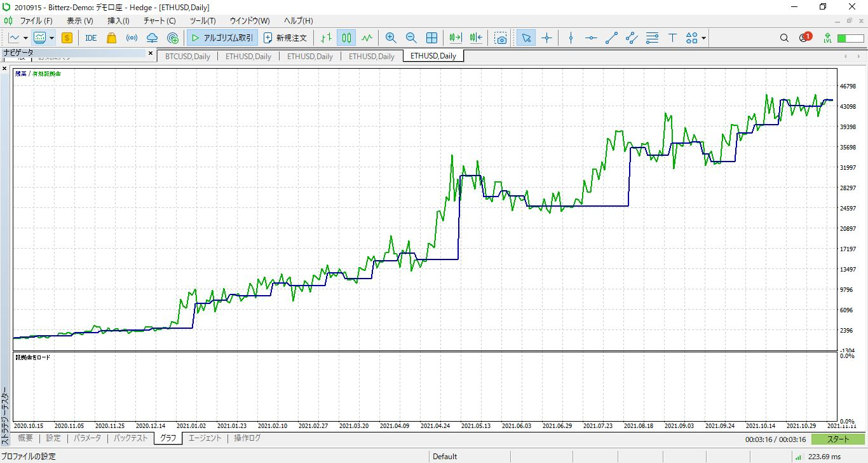The height and width of the screenshot is (463, 868).
Task: Close the ナビゲータ navigator panel
Action: point(151,53)
